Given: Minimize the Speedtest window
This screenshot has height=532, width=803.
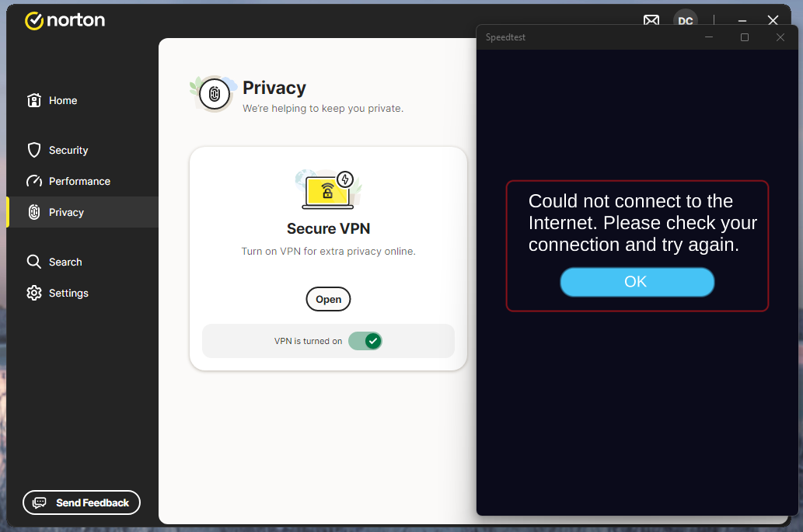Looking at the screenshot, I should tap(708, 37).
